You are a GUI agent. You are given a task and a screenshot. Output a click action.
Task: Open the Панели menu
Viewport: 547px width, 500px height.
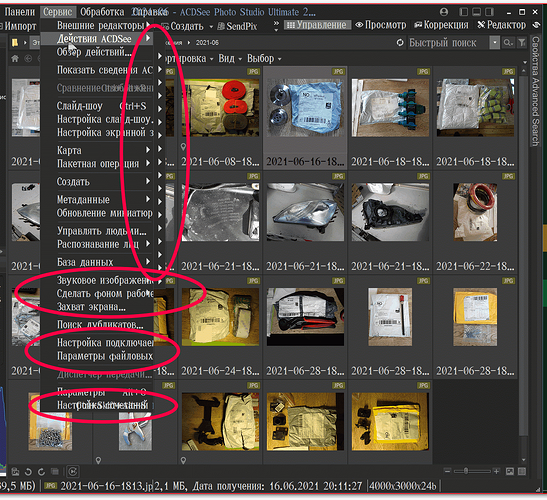point(20,12)
